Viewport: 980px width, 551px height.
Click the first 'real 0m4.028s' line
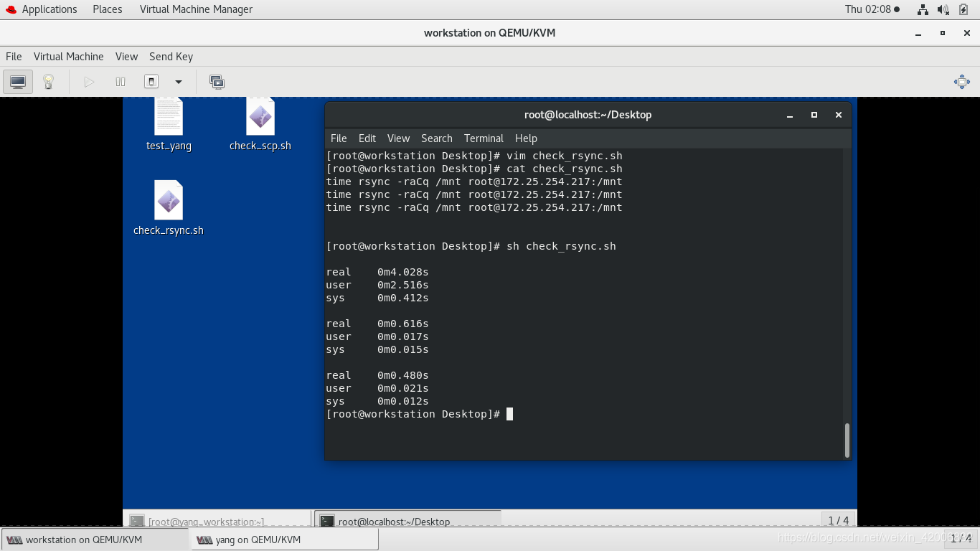tap(377, 272)
